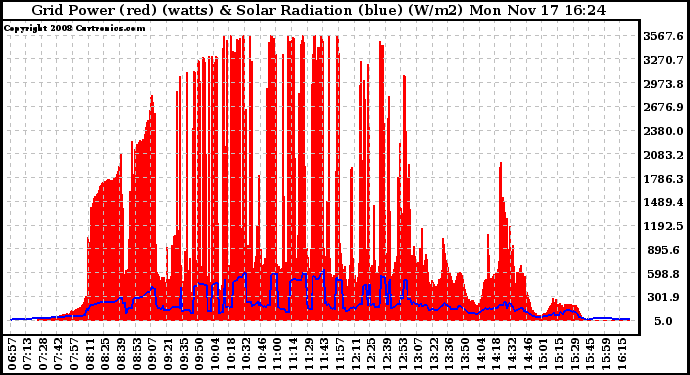690x375 pixels.
Task: Click the 14:32 time label
Action: point(512,353)
